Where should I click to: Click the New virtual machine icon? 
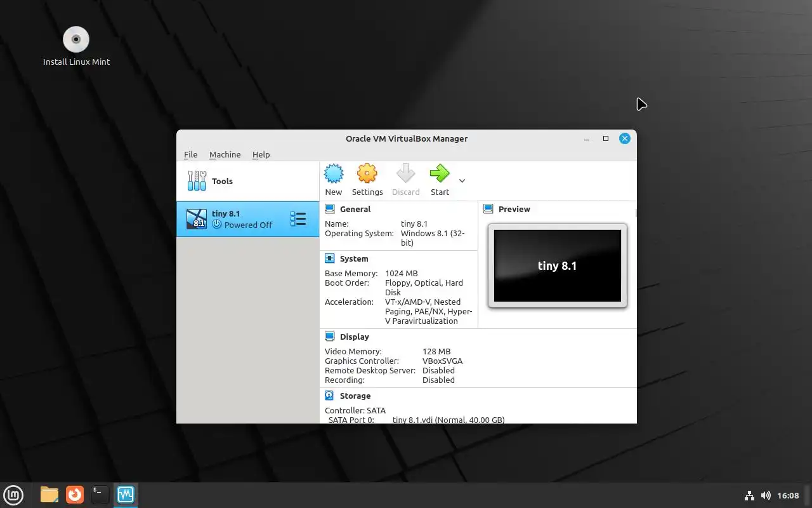pos(334,173)
